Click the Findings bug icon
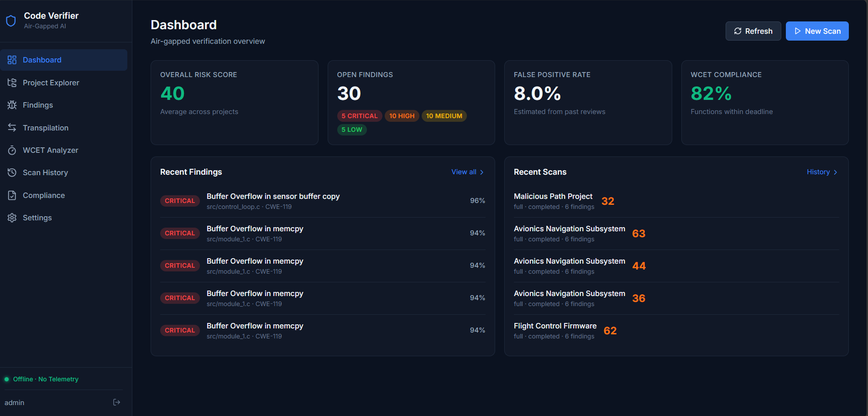 tap(12, 105)
